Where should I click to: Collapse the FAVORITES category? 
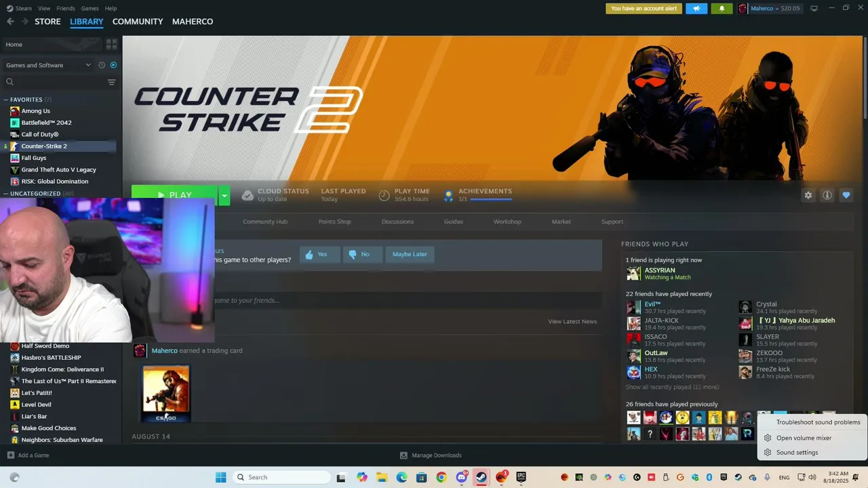coord(5,100)
